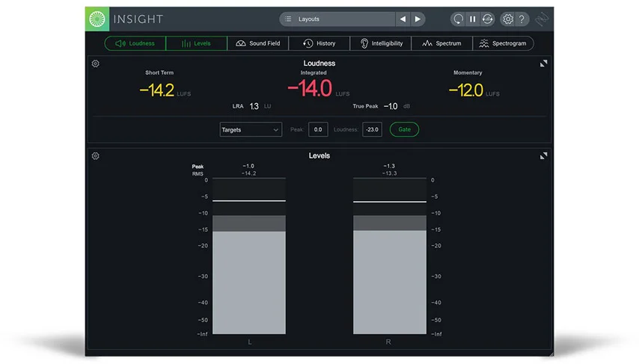
Task: Open Levels panel settings gear
Action: [95, 156]
